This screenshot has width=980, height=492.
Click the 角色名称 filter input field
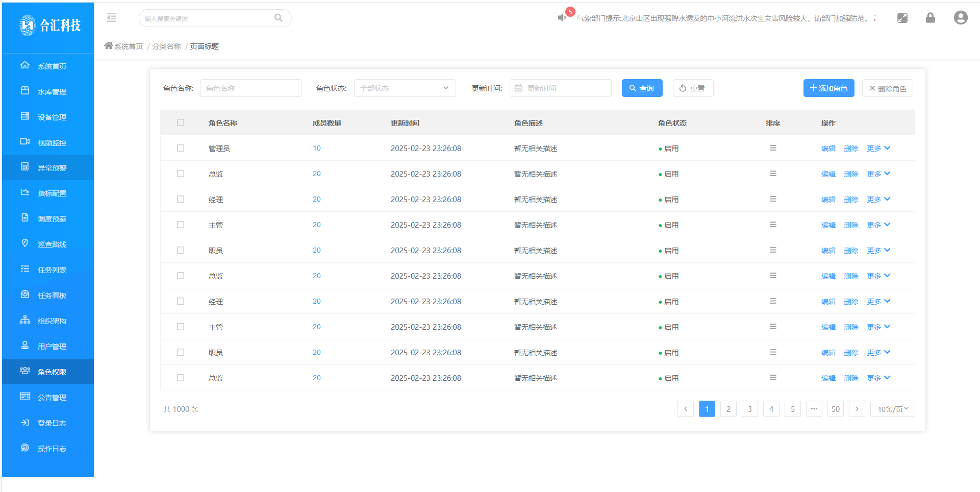coord(250,88)
